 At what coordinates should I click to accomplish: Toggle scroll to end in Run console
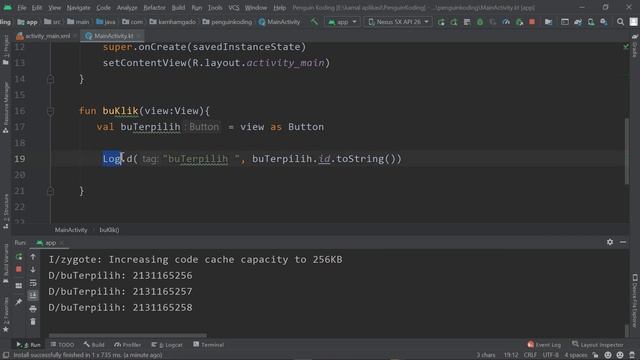pyautogui.click(x=33, y=295)
